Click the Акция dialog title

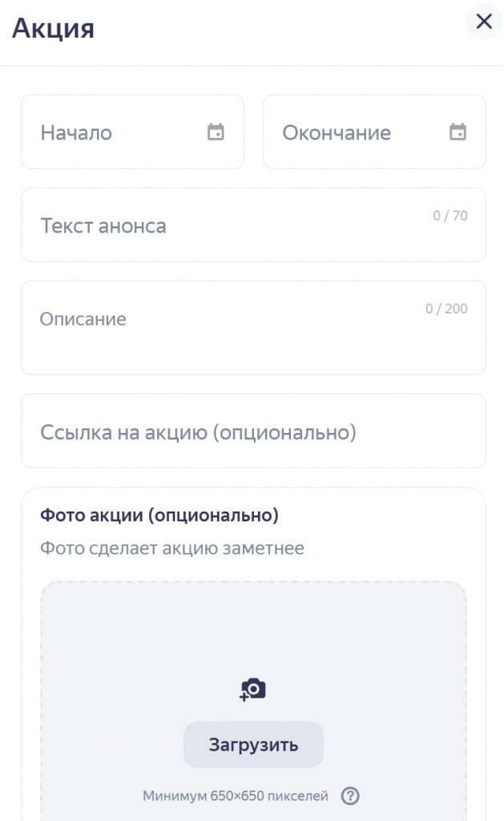click(x=53, y=28)
